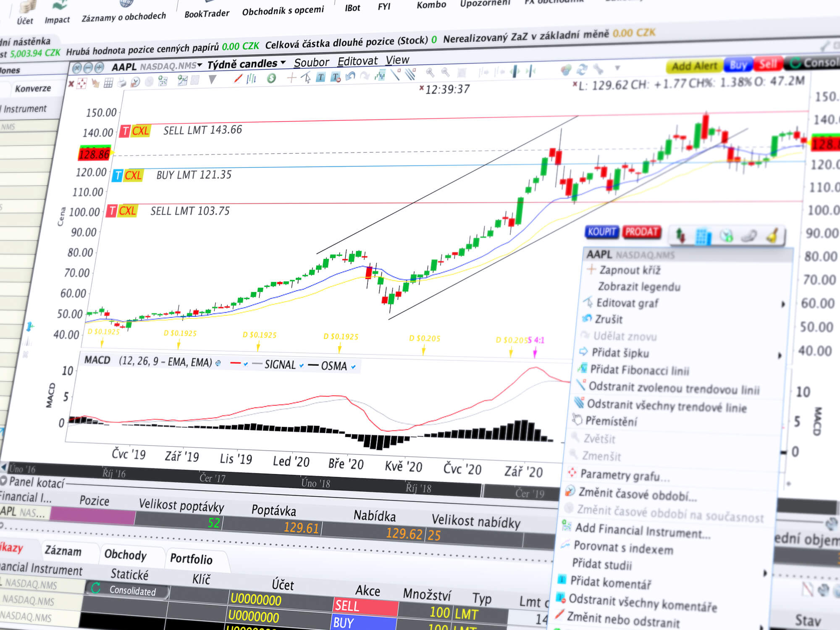Click the add study chart icon
This screenshot has height=630, width=840.
click(381, 75)
